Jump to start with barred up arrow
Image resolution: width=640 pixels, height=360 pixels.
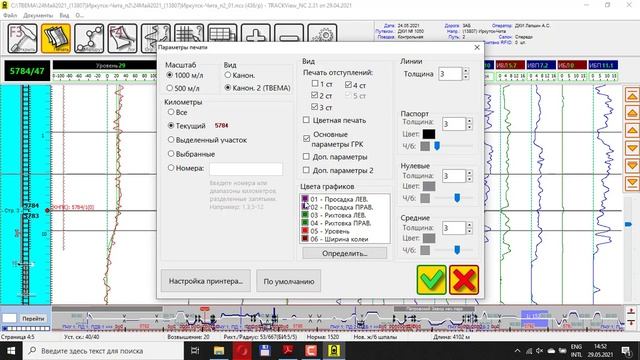(632, 96)
